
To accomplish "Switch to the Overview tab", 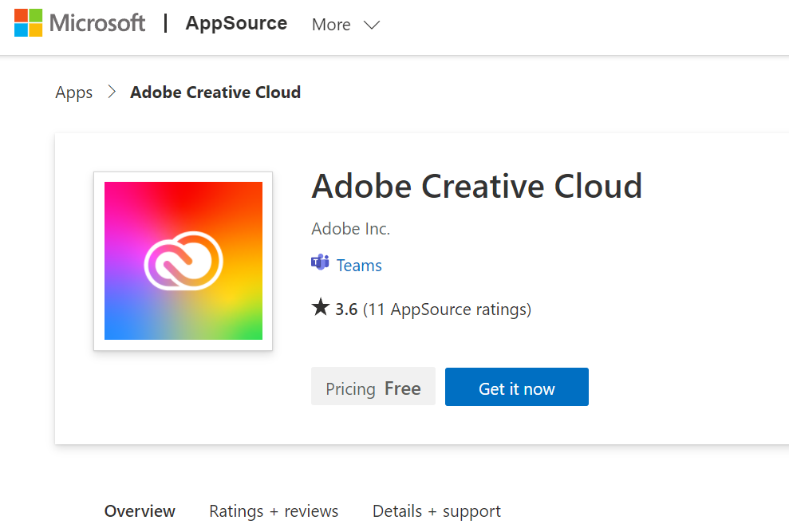I will [x=140, y=510].
